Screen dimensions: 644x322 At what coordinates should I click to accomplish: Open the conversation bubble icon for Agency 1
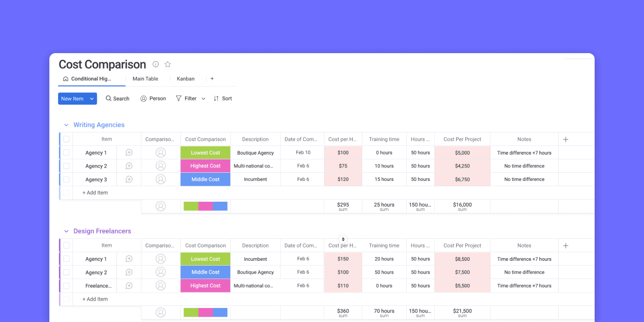[128, 152]
